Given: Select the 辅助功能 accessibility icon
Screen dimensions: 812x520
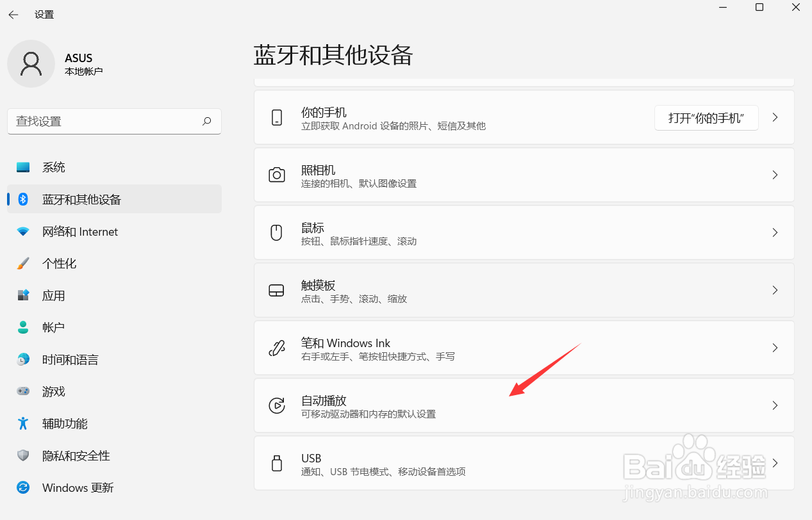Looking at the screenshot, I should pyautogui.click(x=23, y=423).
